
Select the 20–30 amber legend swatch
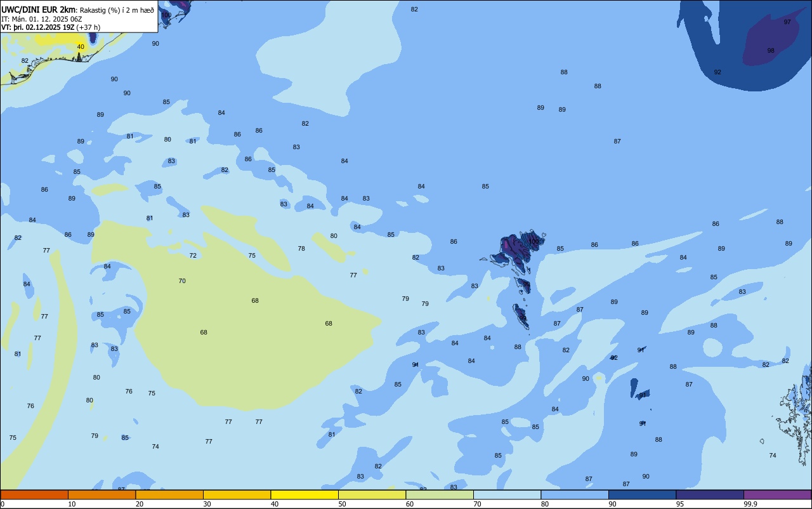tap(169, 494)
